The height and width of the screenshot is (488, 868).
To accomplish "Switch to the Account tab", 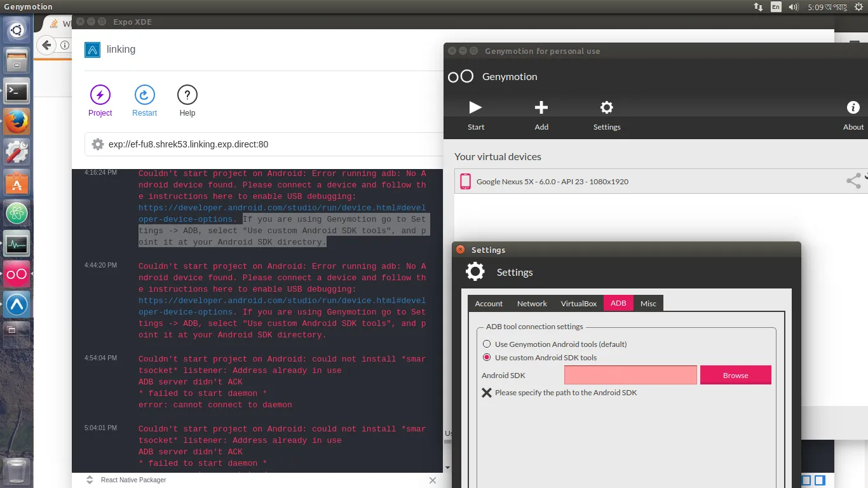I will 489,304.
